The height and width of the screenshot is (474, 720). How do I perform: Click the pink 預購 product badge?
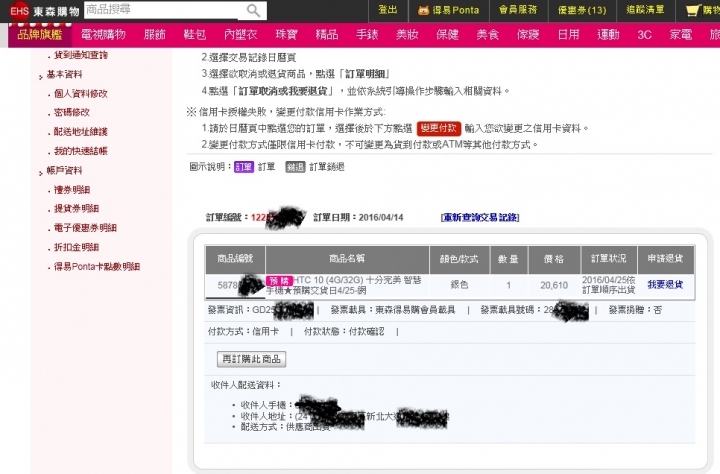pos(279,281)
